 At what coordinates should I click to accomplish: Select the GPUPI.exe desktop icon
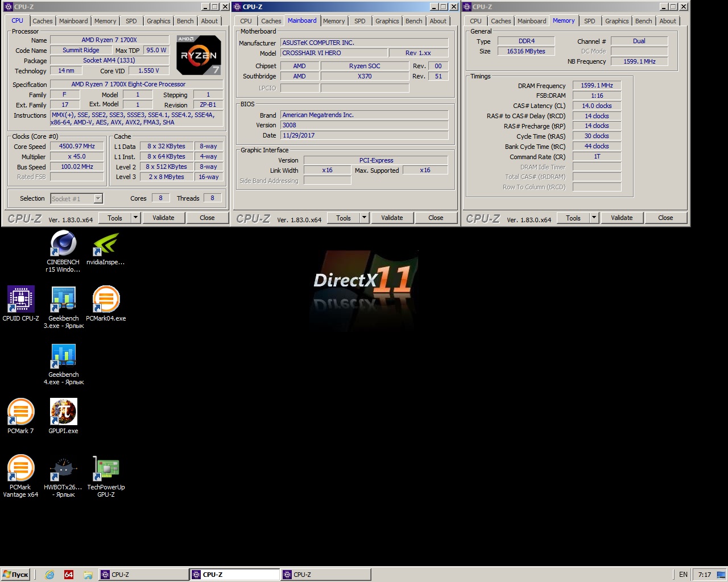[64, 417]
